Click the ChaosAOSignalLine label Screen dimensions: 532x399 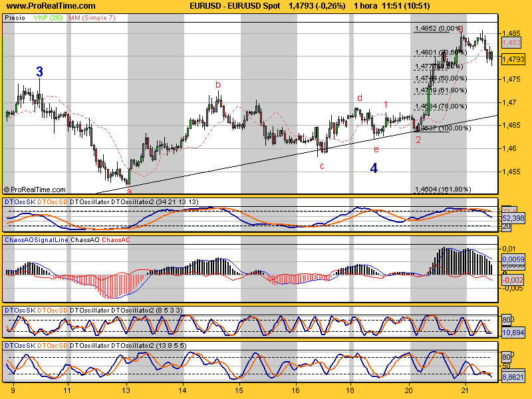pyautogui.click(x=37, y=240)
